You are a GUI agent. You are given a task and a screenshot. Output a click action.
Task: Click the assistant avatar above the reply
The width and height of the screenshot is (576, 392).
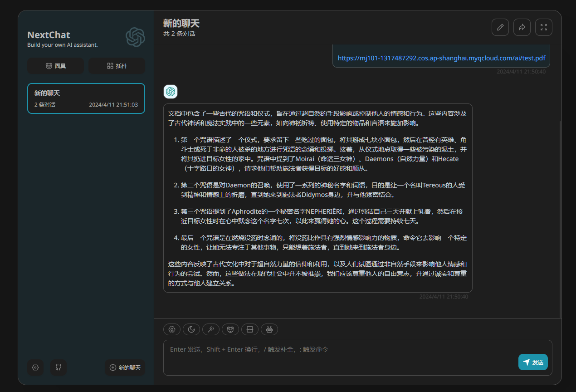171,92
